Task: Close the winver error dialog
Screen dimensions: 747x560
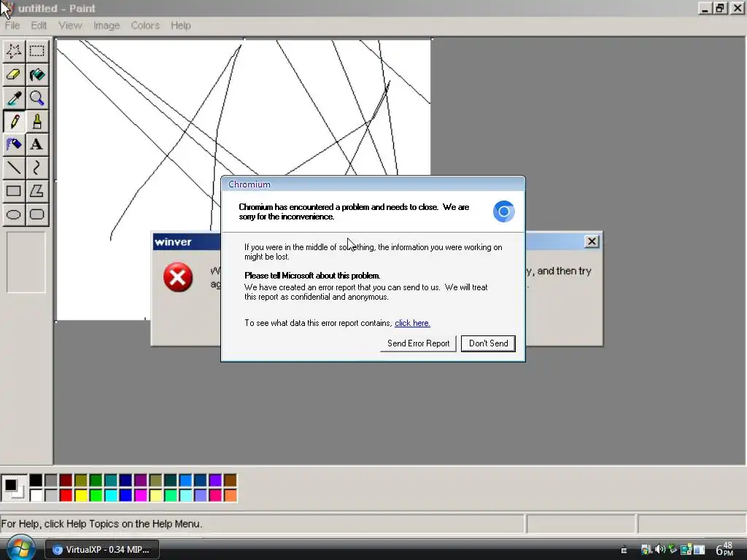Action: click(591, 241)
